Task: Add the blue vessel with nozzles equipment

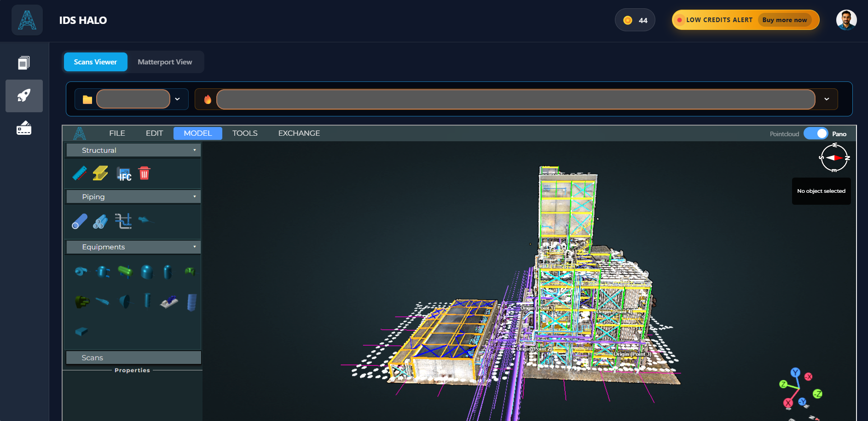Action: pos(103,272)
